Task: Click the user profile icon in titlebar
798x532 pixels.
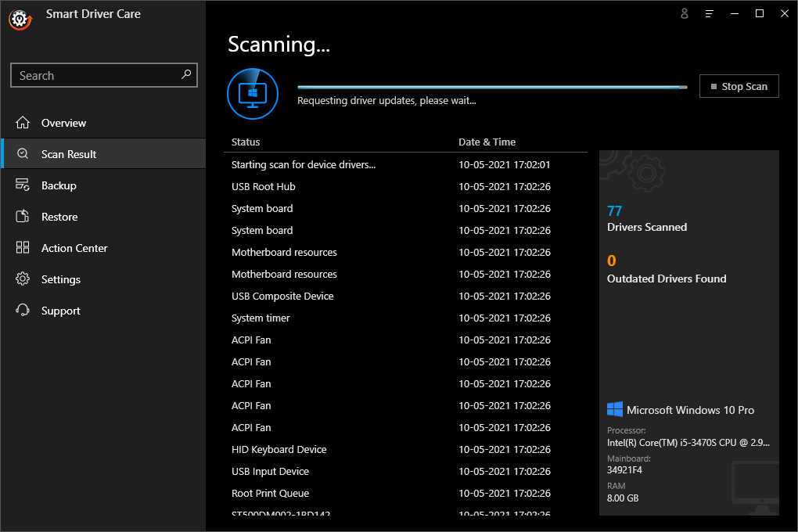Action: point(685,13)
